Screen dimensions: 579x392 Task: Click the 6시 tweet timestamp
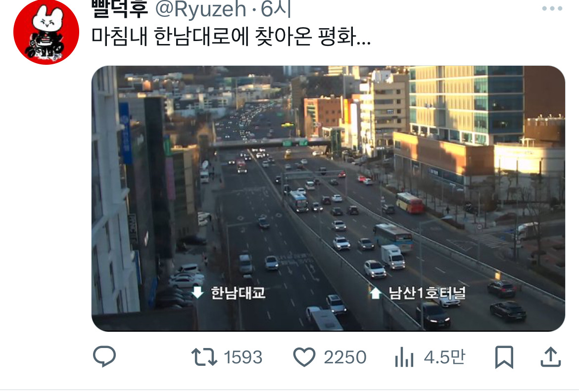point(276,9)
